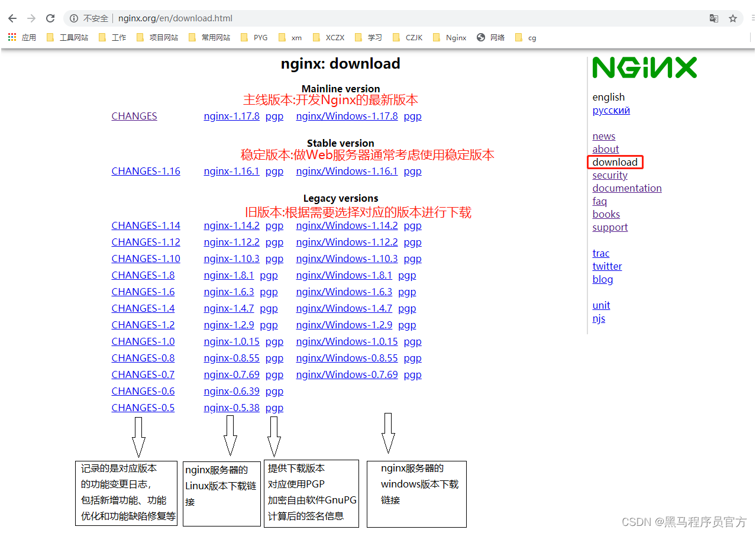Open the apps grid icon
The height and width of the screenshot is (533, 756).
(12, 37)
